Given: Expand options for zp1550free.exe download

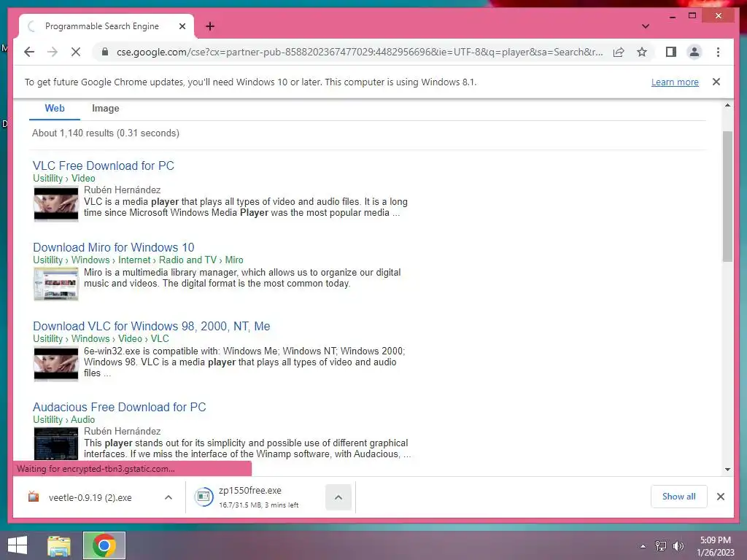Looking at the screenshot, I should coord(338,497).
